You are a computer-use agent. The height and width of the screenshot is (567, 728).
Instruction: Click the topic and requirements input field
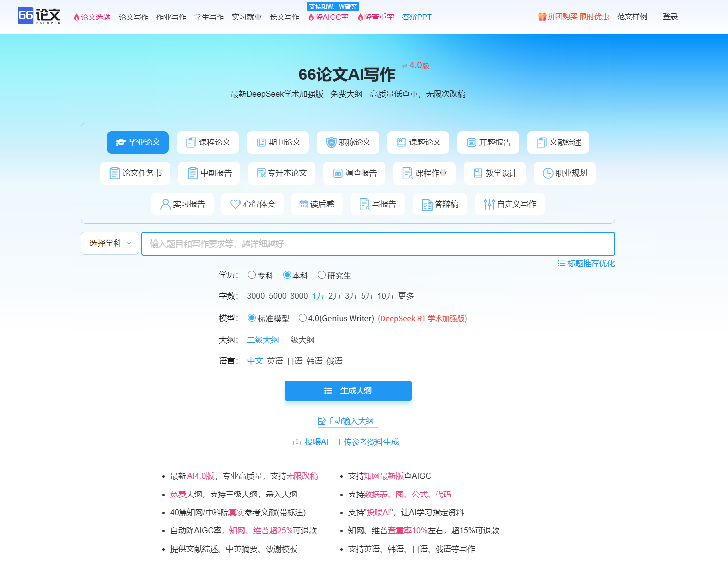tap(377, 244)
